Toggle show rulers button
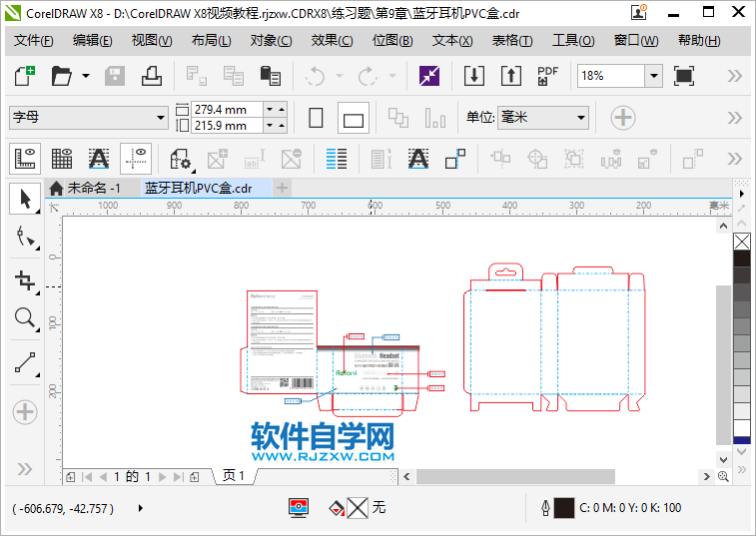 [x=25, y=159]
